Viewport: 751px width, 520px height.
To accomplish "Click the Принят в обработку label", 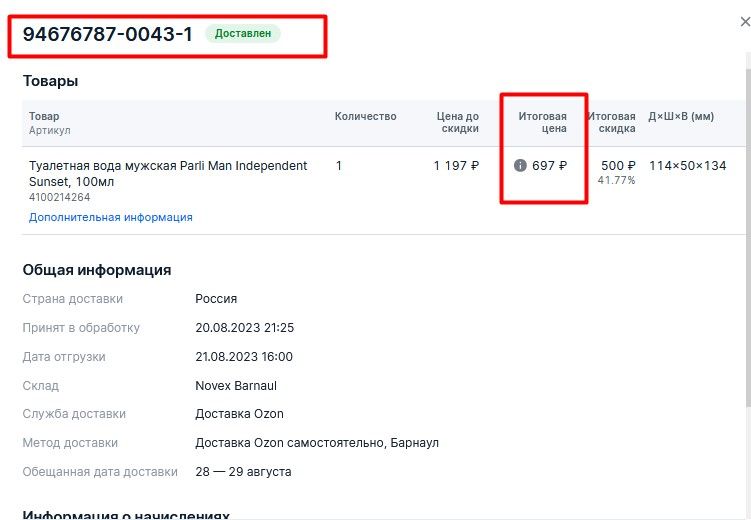I will pos(81,328).
